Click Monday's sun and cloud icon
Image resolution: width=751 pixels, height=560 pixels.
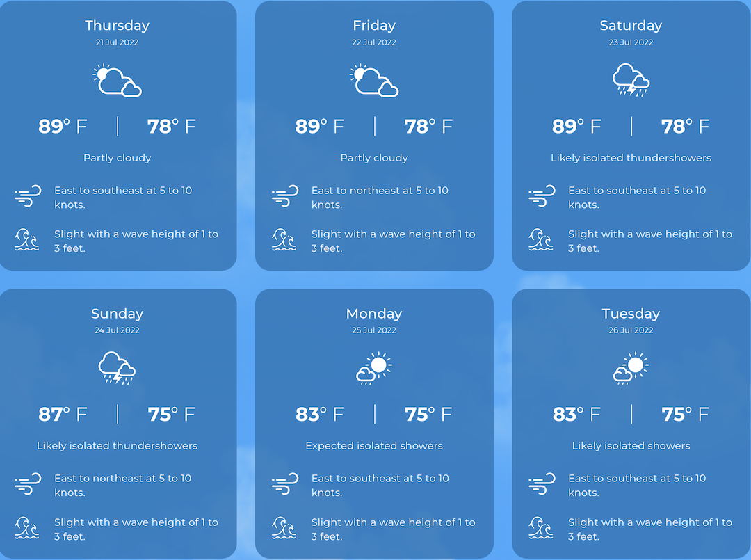(x=374, y=368)
